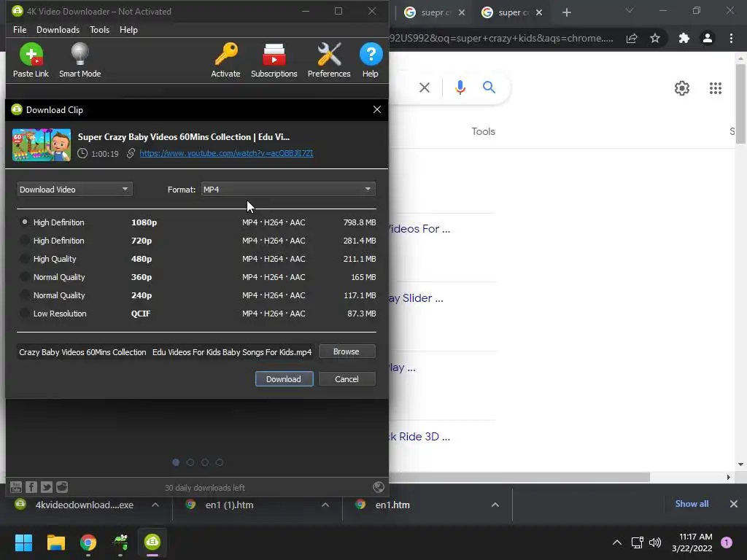Open the Tools menu in 4K Downloader
The width and height of the screenshot is (747, 560).
[99, 29]
